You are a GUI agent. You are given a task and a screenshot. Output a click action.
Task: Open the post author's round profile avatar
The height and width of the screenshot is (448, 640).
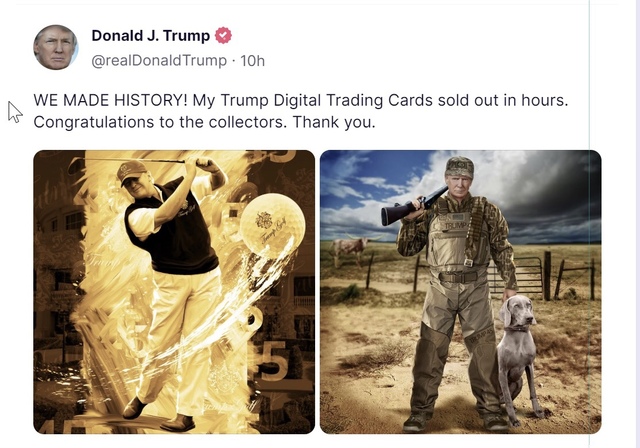(x=56, y=47)
